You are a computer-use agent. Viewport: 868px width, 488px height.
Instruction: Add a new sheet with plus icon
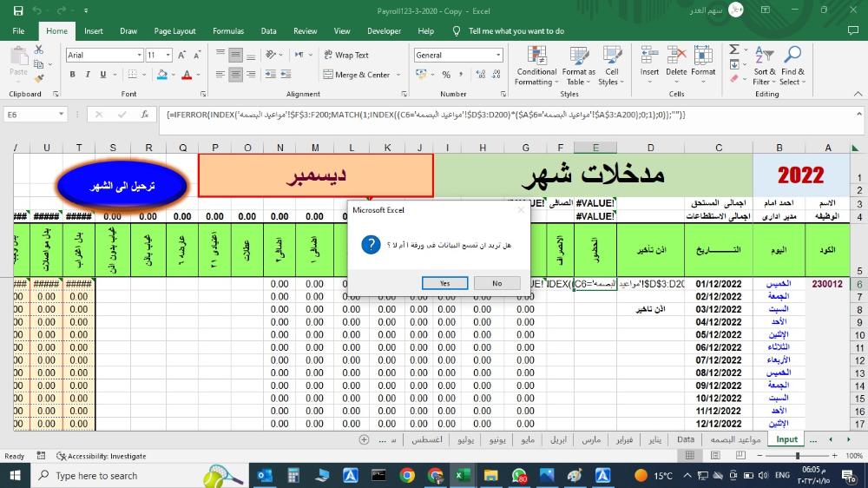[x=364, y=439]
